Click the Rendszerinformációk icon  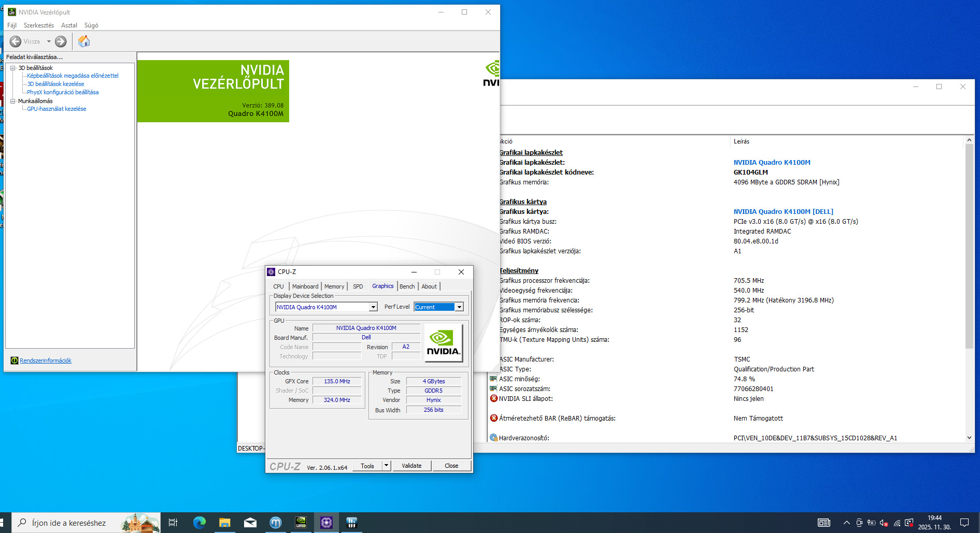point(15,361)
